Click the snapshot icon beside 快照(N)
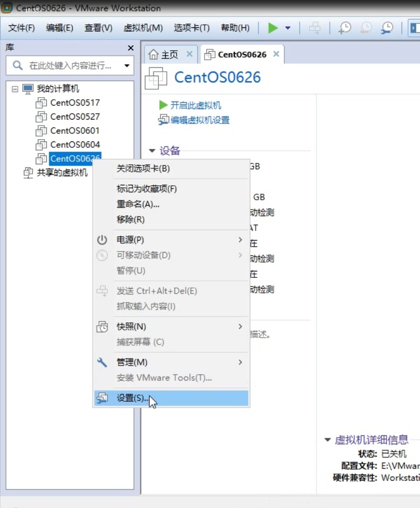This screenshot has height=508, width=420. click(x=102, y=327)
